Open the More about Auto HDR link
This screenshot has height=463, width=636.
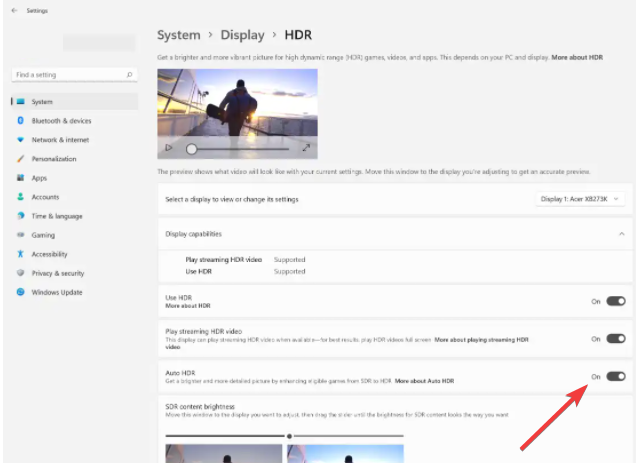tap(424, 381)
